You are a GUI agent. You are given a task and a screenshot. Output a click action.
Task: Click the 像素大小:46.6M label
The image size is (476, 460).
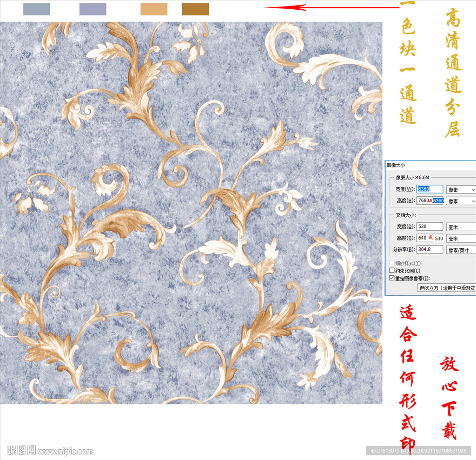pos(412,177)
